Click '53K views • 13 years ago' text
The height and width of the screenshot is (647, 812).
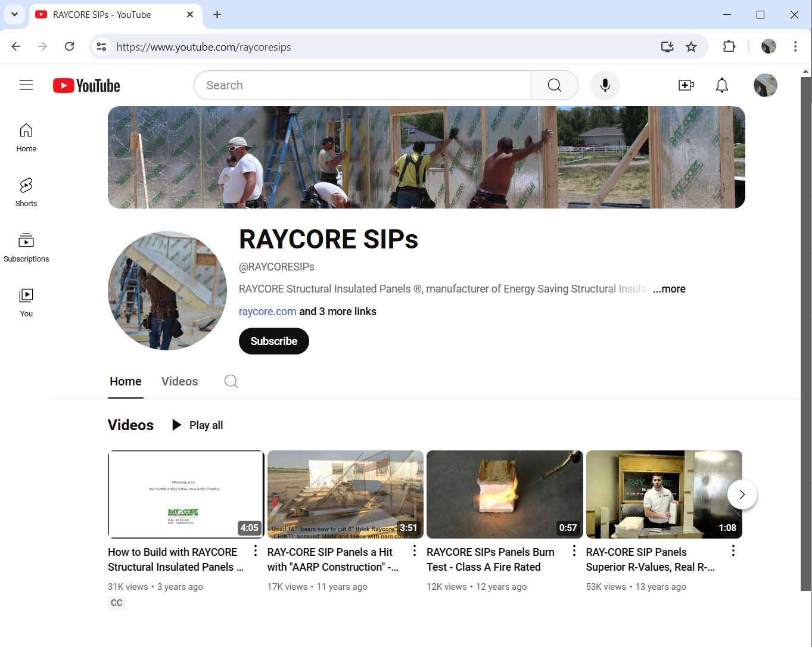coord(636,587)
